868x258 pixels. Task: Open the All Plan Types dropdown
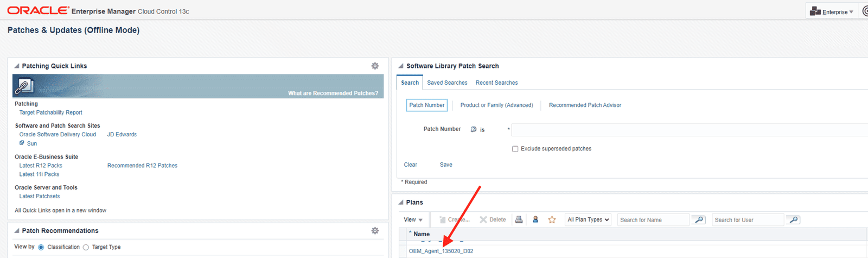[x=588, y=219]
